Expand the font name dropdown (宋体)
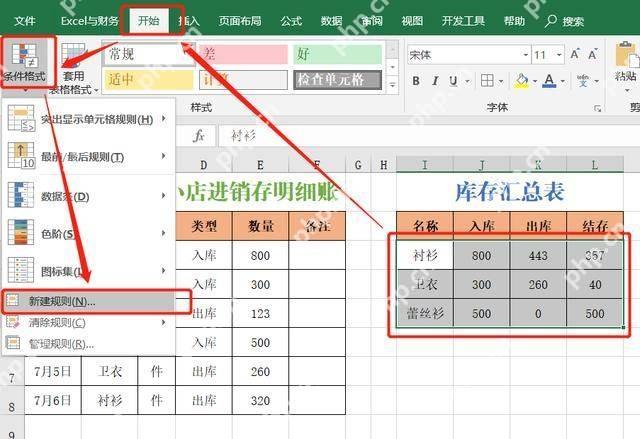The width and height of the screenshot is (640, 439). pos(526,55)
